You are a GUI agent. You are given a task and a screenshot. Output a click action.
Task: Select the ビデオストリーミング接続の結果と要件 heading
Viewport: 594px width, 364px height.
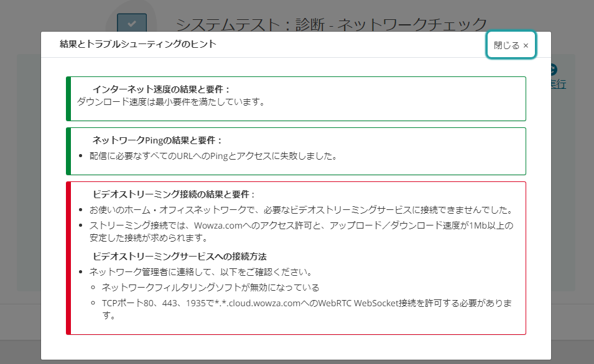click(174, 194)
